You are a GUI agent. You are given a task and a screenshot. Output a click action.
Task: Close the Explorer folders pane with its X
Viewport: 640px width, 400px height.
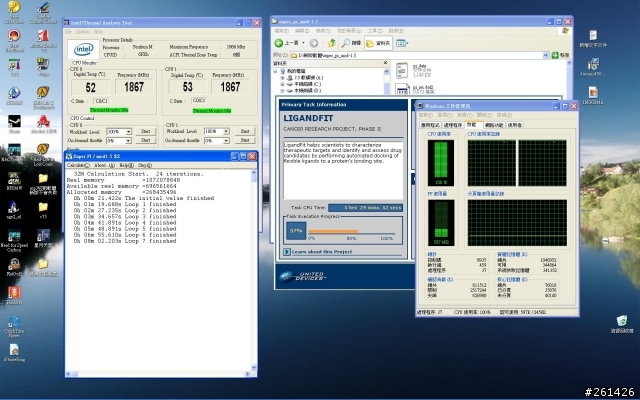point(385,63)
